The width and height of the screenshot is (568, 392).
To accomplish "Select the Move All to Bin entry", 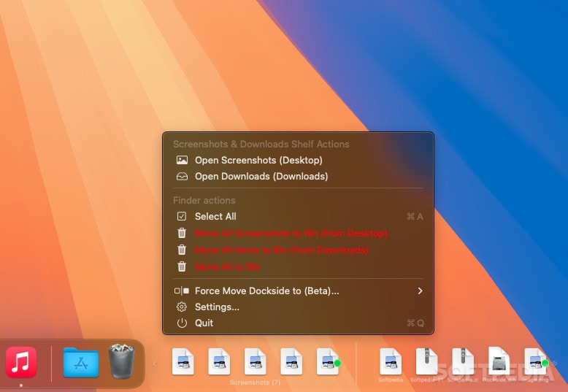I will (x=298, y=266).
